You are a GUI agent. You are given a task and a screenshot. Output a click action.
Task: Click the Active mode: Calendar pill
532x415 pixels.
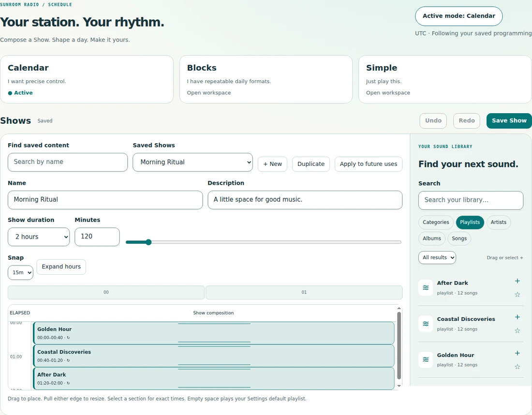(458, 16)
